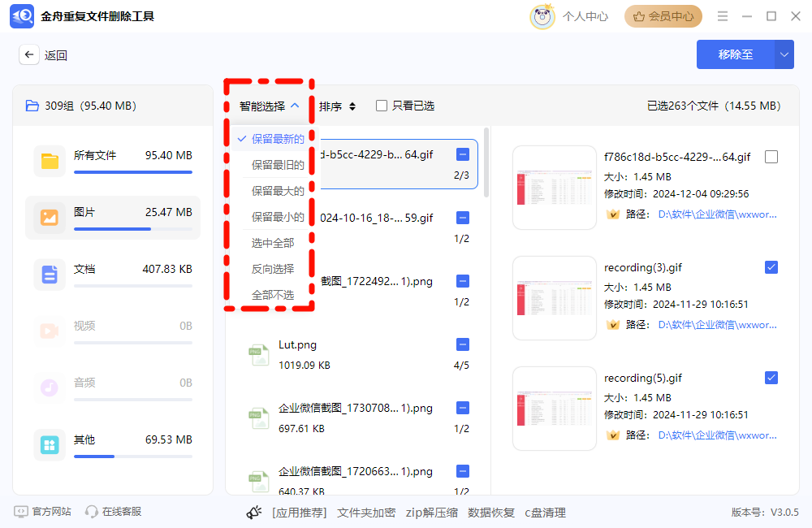This screenshot has width=812, height=528.
Task: Click VIP crown icon beside recording(3).gif path
Action: (613, 325)
